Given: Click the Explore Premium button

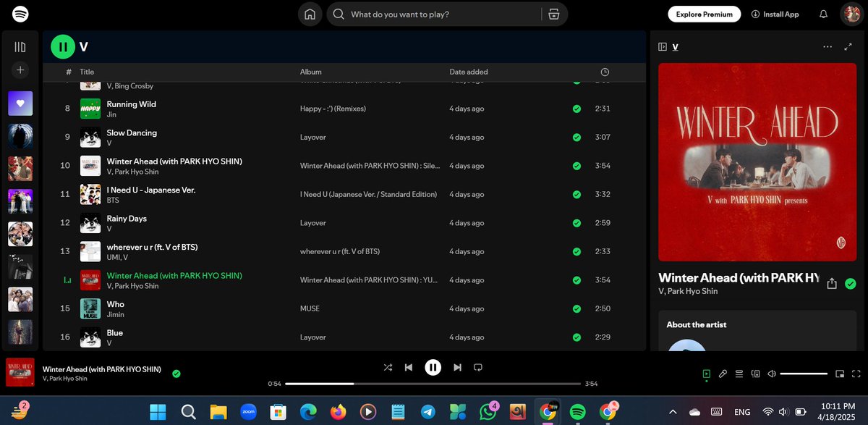Looking at the screenshot, I should (705, 14).
